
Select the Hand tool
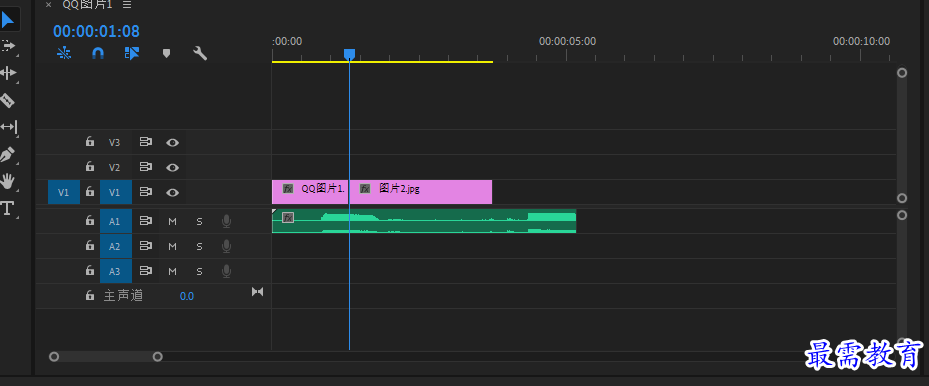click(8, 181)
